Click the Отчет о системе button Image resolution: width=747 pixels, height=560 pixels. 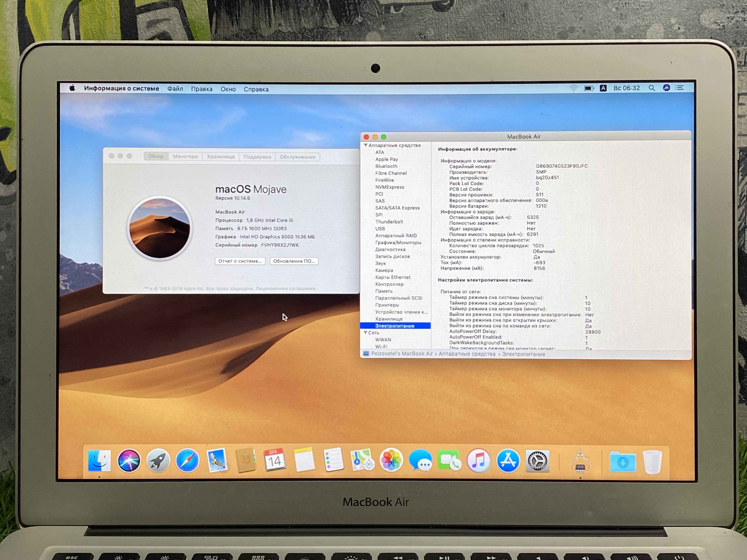[x=240, y=261]
